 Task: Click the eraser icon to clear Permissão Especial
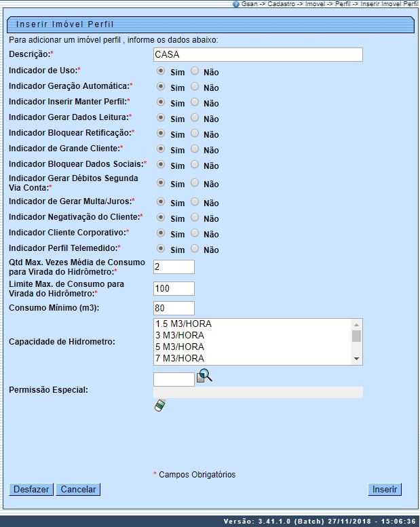pyautogui.click(x=160, y=405)
